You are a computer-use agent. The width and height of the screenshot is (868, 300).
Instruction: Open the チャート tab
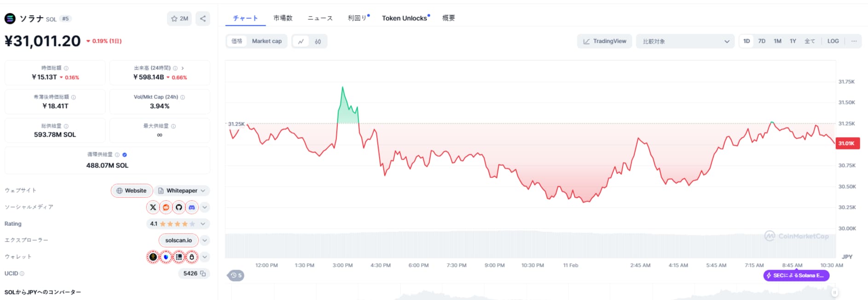[x=245, y=18]
